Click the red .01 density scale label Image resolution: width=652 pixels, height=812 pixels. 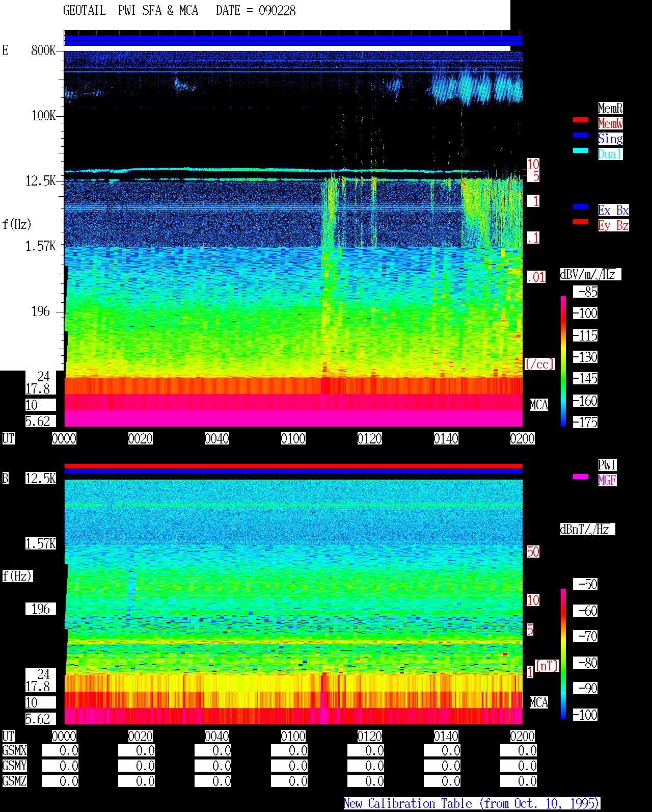[536, 277]
